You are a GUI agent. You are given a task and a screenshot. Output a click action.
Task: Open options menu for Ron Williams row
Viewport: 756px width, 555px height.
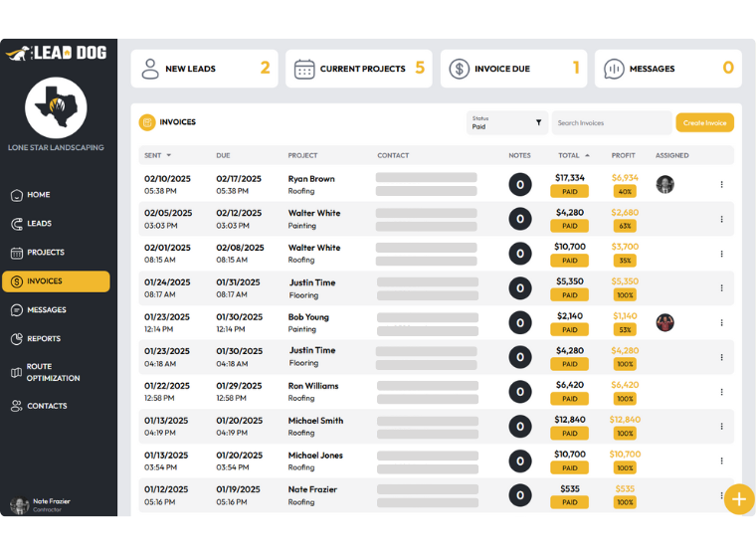[x=721, y=392]
